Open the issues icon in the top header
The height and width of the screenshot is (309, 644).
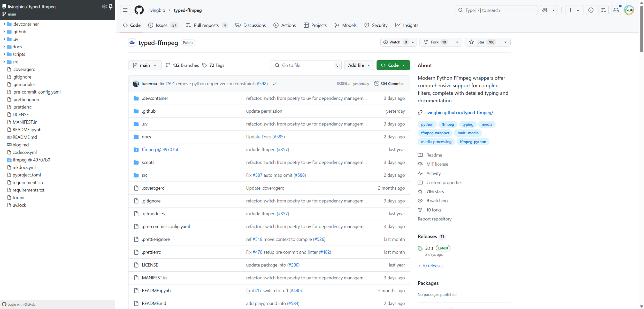pyautogui.click(x=591, y=10)
